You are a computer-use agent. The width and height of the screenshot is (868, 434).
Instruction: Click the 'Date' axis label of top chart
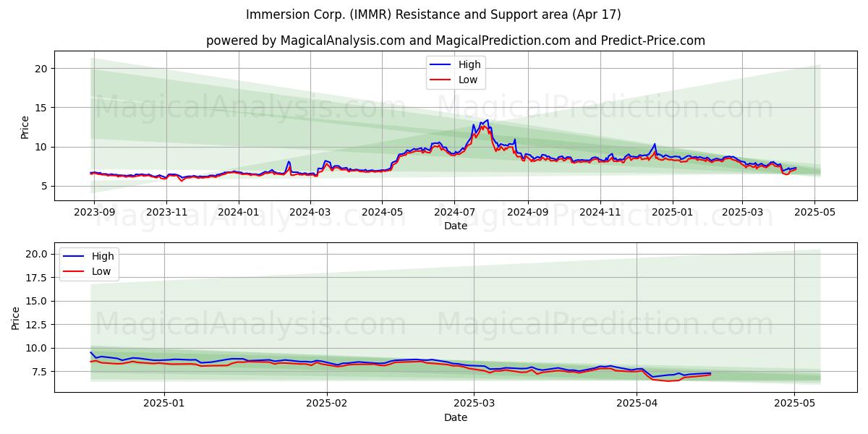click(x=456, y=226)
